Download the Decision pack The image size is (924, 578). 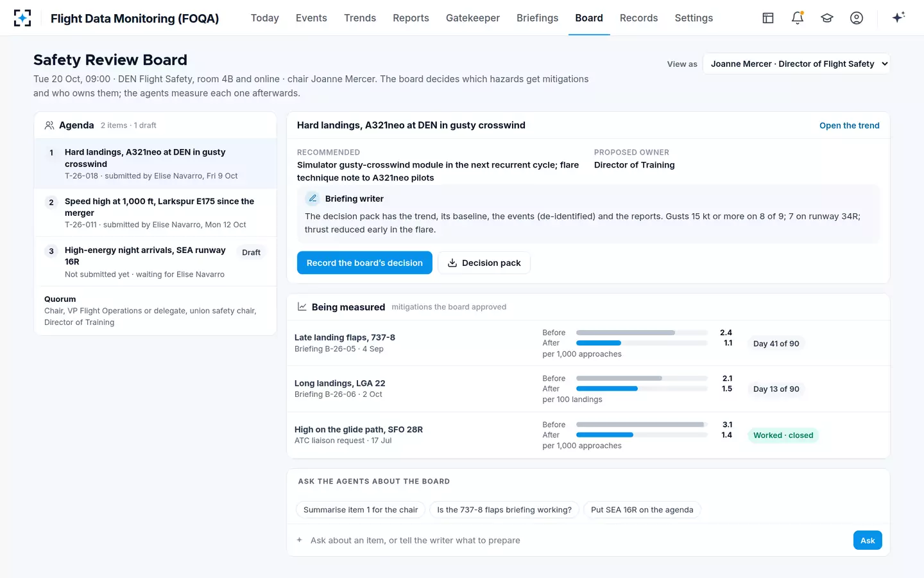coord(484,263)
